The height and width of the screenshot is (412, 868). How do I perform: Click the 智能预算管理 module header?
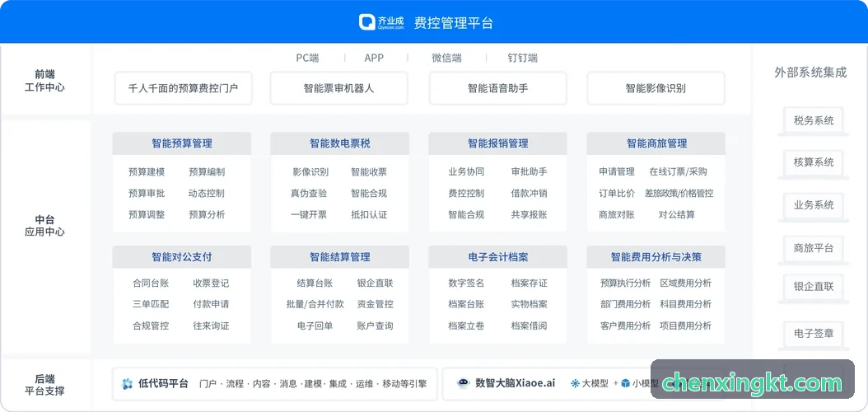181,143
